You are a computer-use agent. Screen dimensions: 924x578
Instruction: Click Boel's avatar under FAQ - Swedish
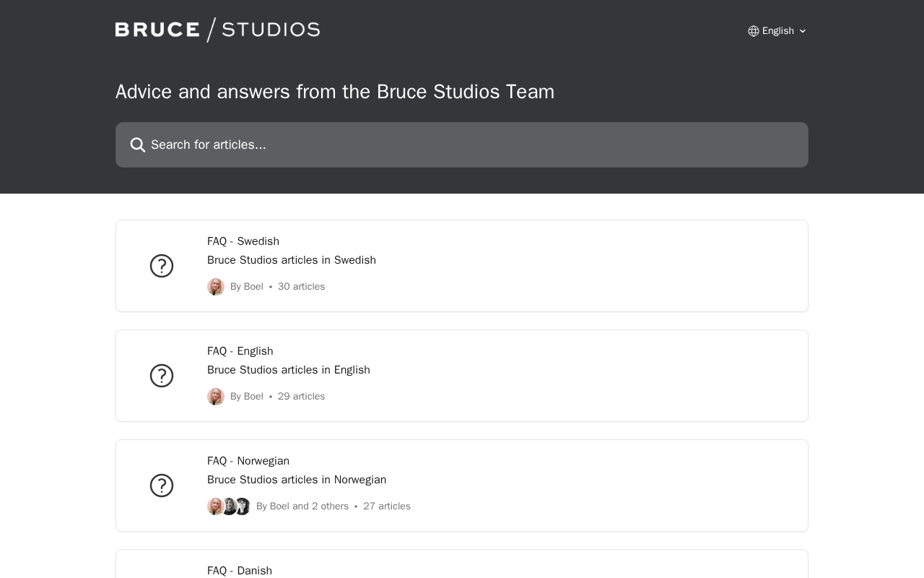216,287
